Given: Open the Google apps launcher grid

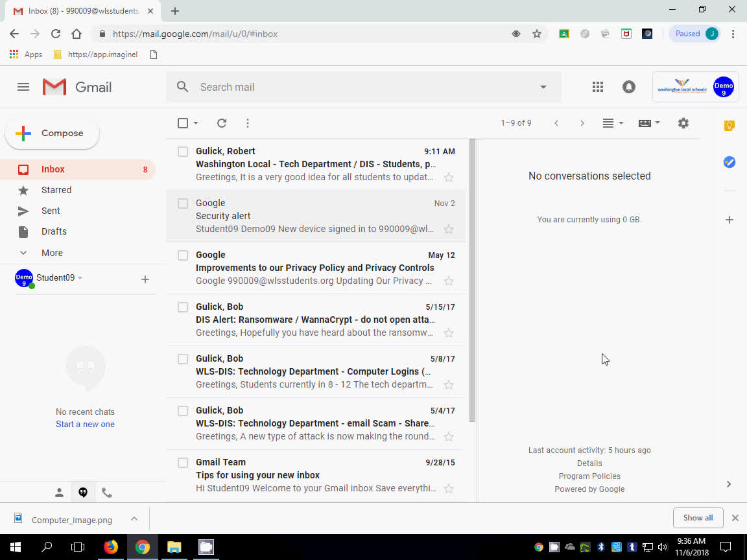Looking at the screenshot, I should click(x=597, y=86).
